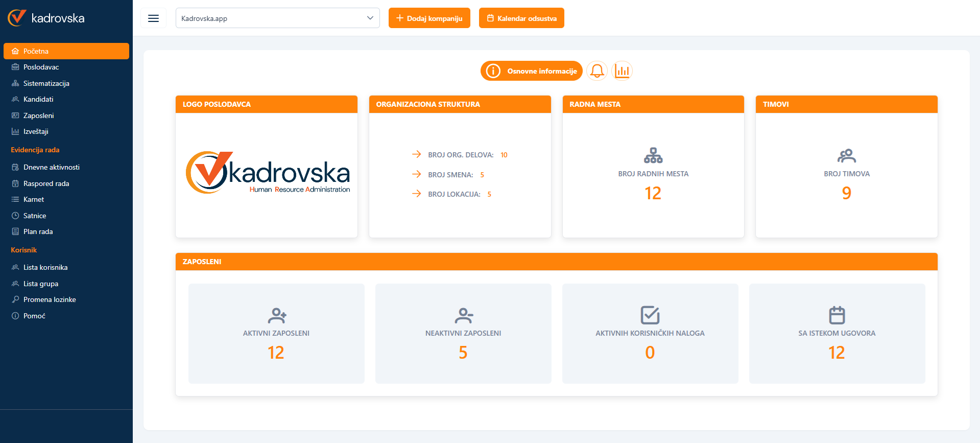Click the Sa istekom ugovora calendar icon
Viewport: 980px width, 443px height.
pos(836,315)
